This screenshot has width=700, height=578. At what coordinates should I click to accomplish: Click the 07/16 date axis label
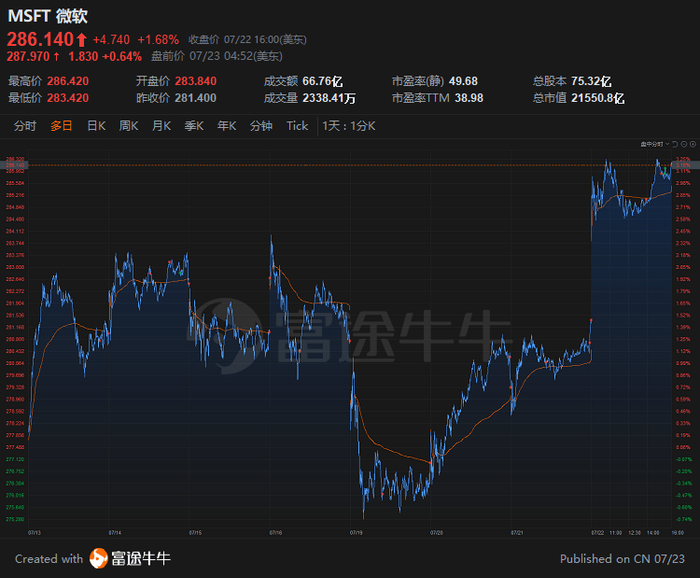pyautogui.click(x=275, y=532)
